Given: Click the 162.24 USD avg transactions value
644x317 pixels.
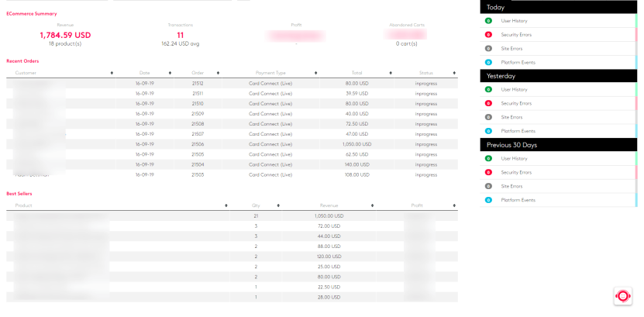Looking at the screenshot, I should click(181, 43).
